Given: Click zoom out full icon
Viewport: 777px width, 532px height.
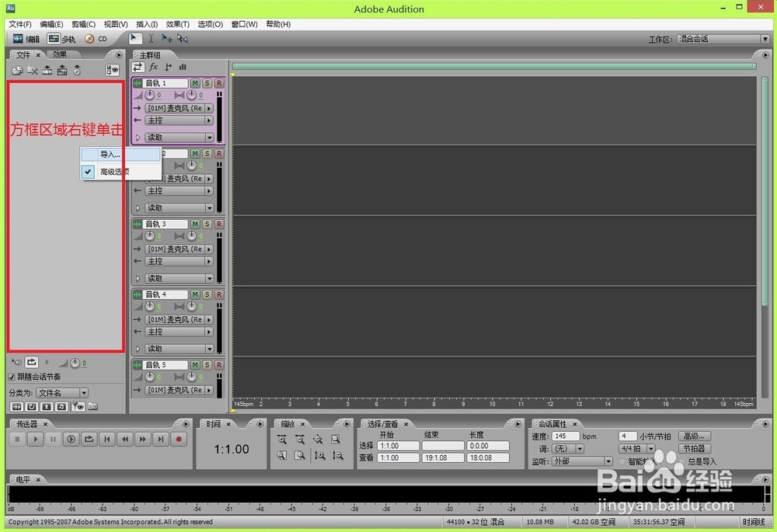Looking at the screenshot, I should point(318,440).
